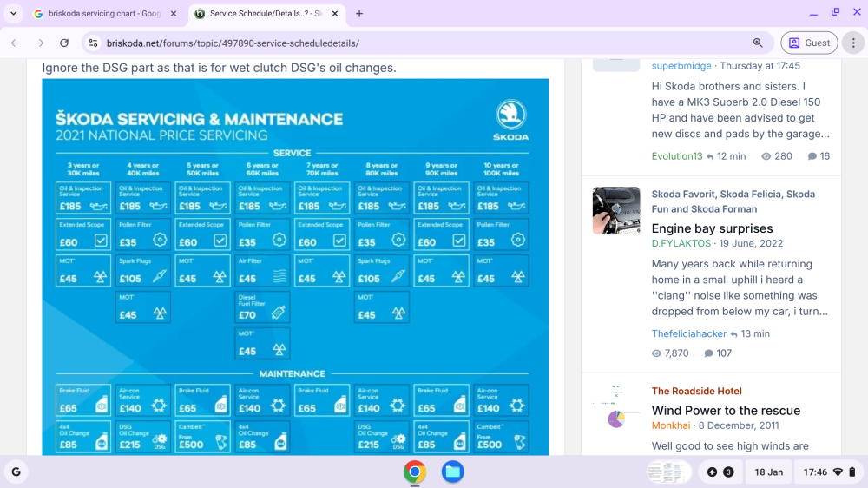Click the £70 Diesel Fuel Filter icon

[x=279, y=313]
